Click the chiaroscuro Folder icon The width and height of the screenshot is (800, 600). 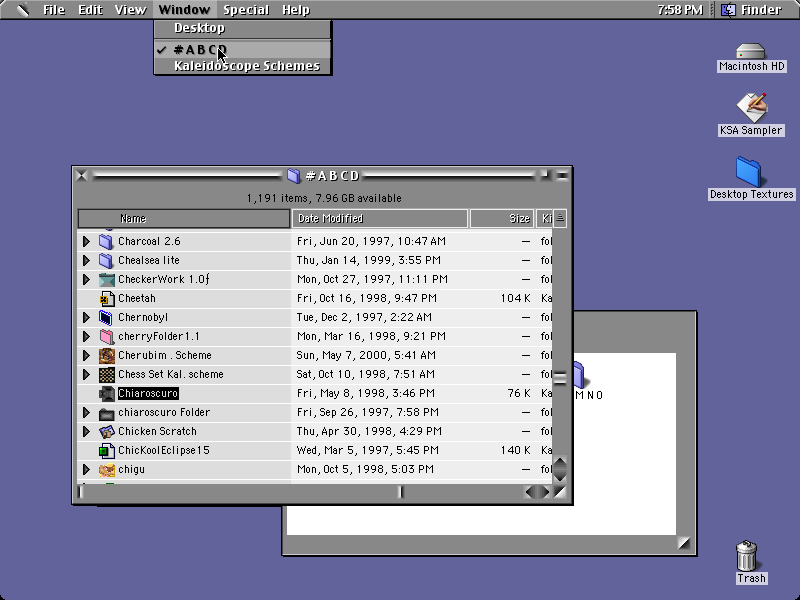(x=107, y=413)
